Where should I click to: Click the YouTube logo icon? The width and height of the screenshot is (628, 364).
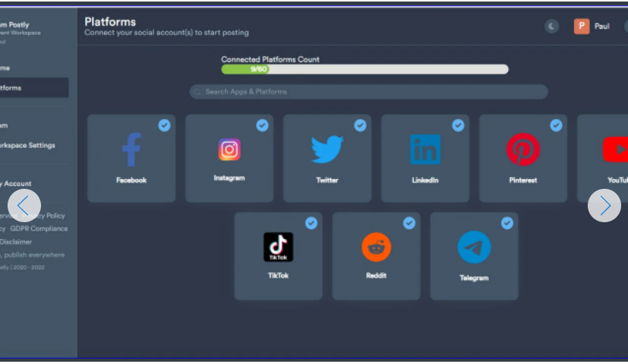tap(616, 149)
